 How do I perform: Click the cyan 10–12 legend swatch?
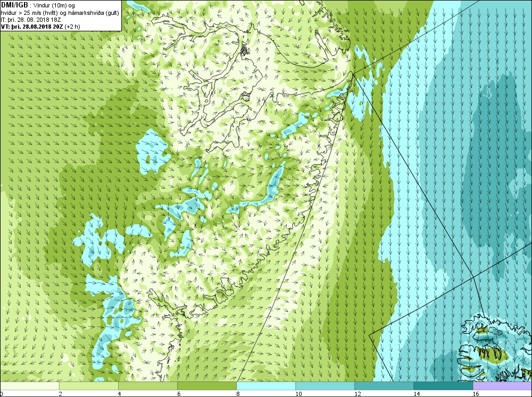(x=325, y=386)
